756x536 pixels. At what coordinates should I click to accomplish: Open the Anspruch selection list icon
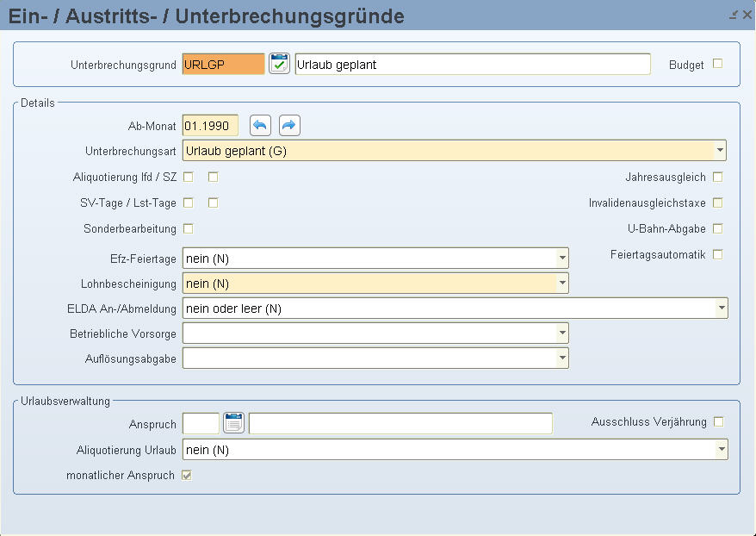[x=234, y=423]
